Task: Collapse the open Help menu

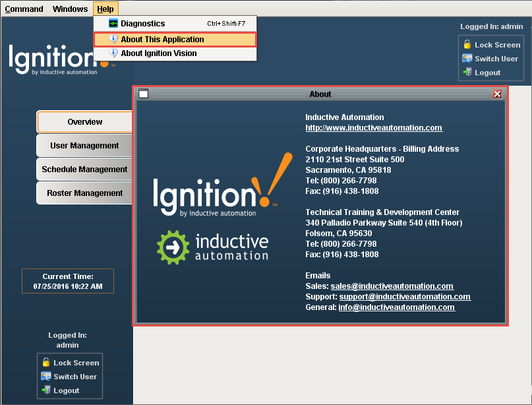Action: click(105, 9)
